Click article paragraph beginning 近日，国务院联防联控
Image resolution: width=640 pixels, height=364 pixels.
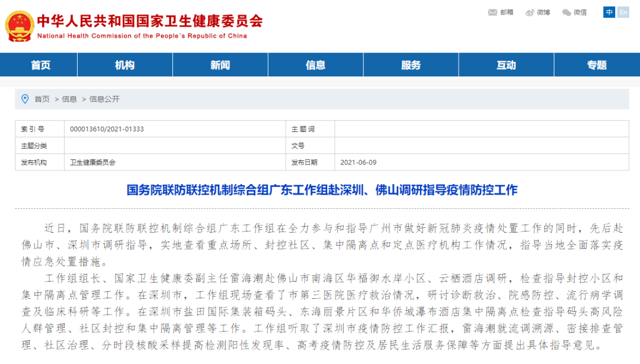(x=322, y=244)
